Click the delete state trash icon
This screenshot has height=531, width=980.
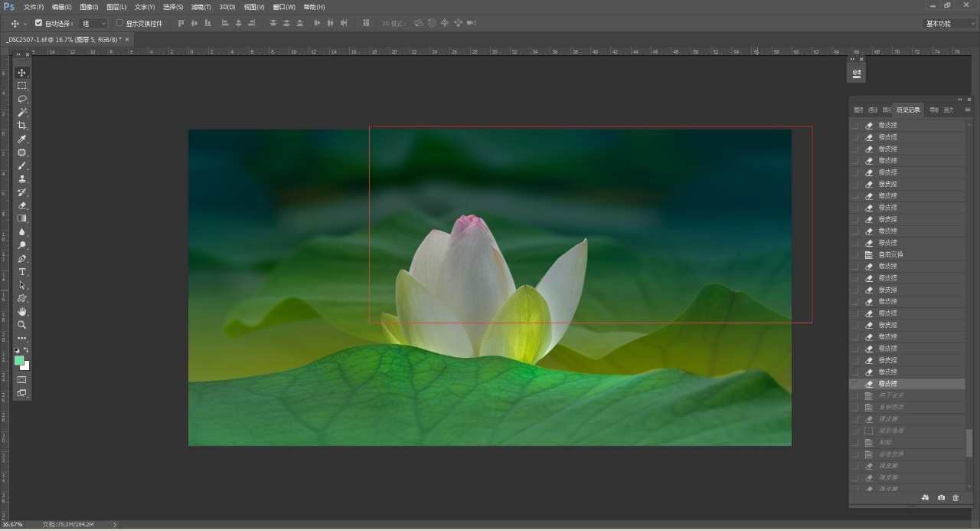click(955, 498)
